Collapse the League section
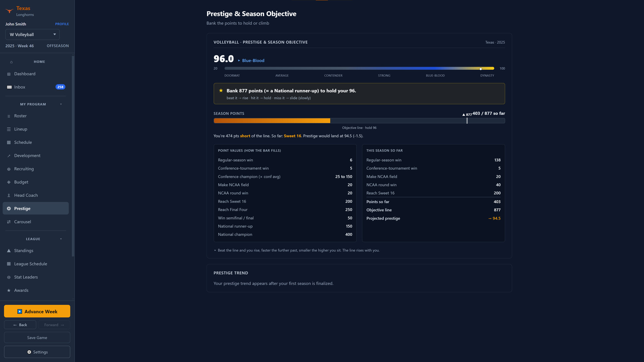Viewport: 644px width, 362px height. coord(61,239)
